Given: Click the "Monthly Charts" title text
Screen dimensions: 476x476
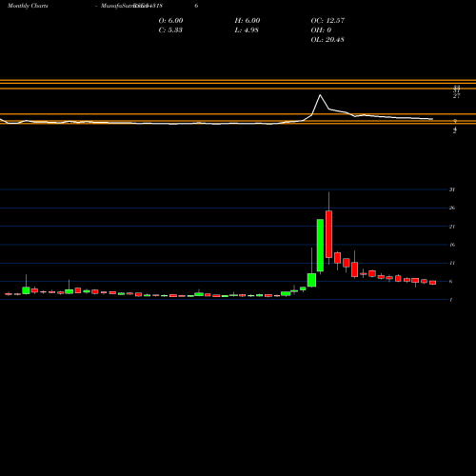Looking at the screenshot, I should pos(28,6).
